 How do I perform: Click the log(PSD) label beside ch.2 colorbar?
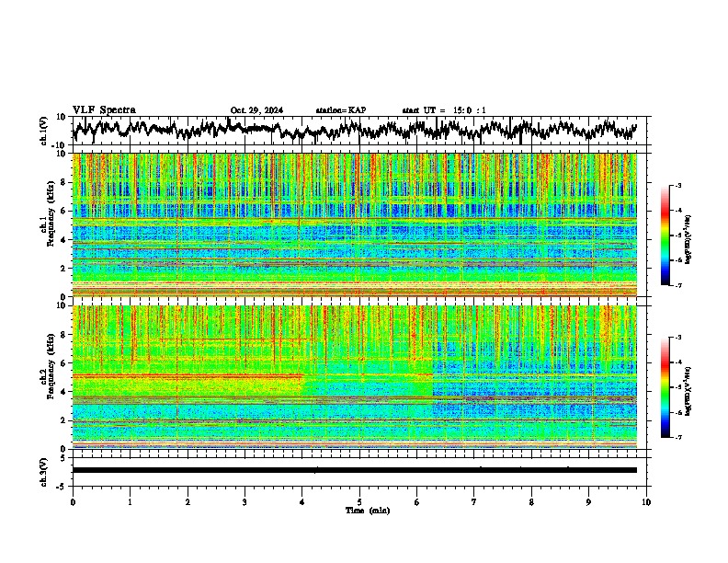pos(688,391)
